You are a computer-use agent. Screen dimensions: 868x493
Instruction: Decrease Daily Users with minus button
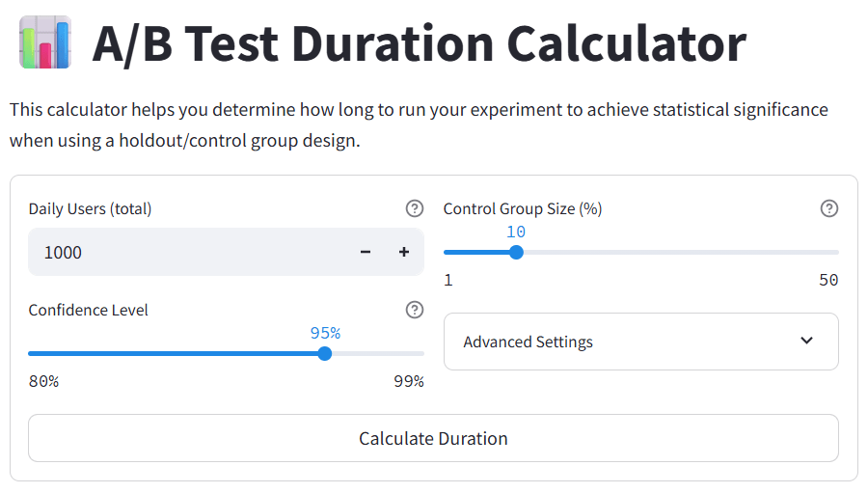(366, 253)
